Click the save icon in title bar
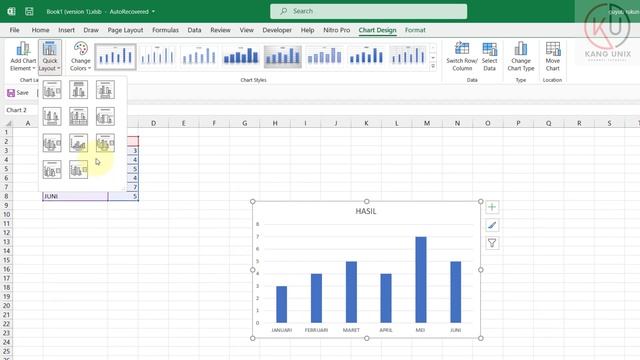640x360 pixels. pyautogui.click(x=29, y=11)
